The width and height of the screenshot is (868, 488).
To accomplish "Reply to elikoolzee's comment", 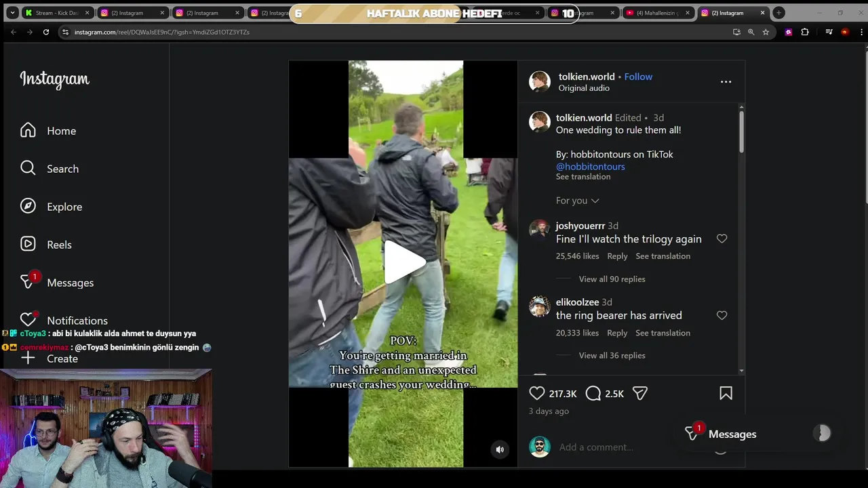I will (617, 333).
